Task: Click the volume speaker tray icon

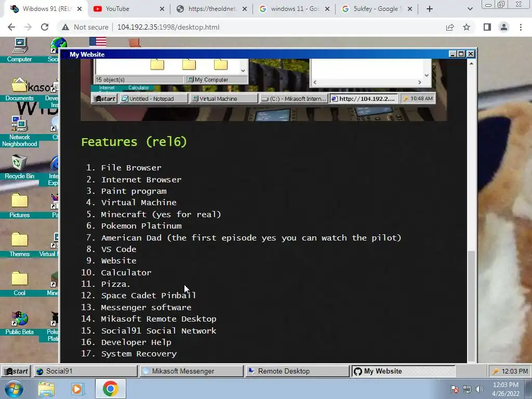Action: [x=479, y=389]
